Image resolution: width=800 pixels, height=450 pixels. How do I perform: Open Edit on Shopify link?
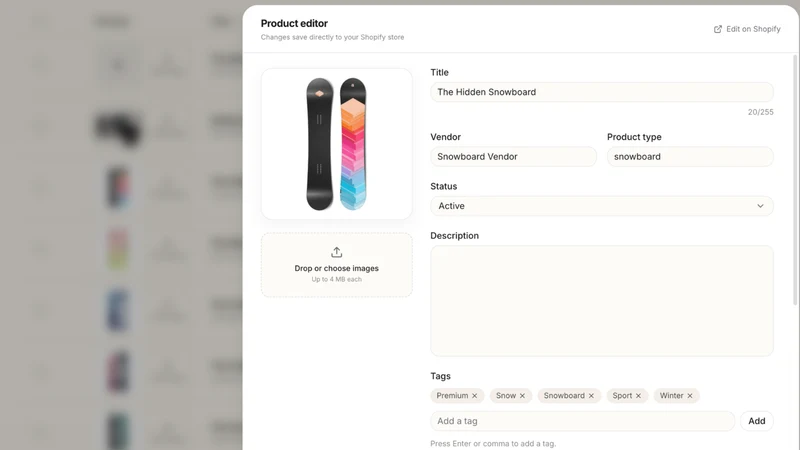point(747,29)
